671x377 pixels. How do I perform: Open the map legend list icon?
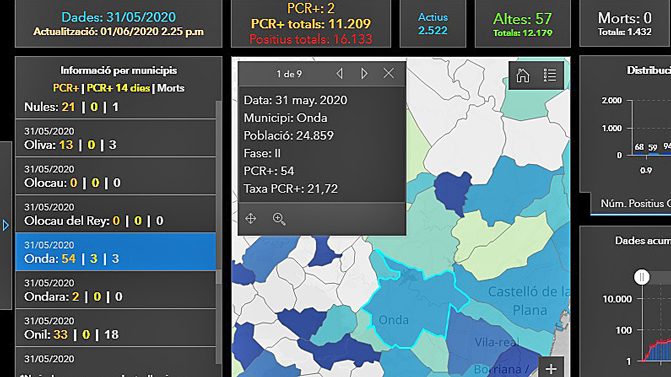coord(550,75)
